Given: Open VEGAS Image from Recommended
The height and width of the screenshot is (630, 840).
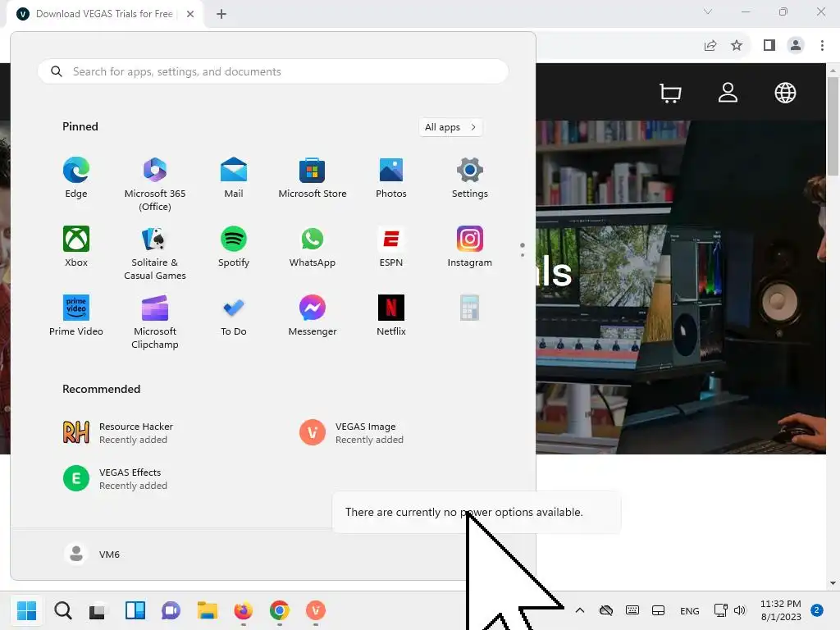Looking at the screenshot, I should [x=351, y=433].
